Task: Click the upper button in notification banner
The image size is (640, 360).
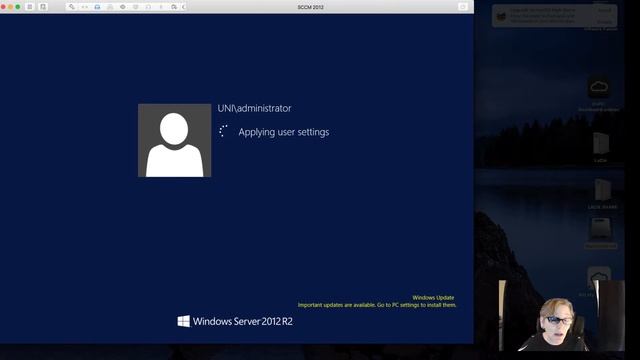Action: coord(604,10)
